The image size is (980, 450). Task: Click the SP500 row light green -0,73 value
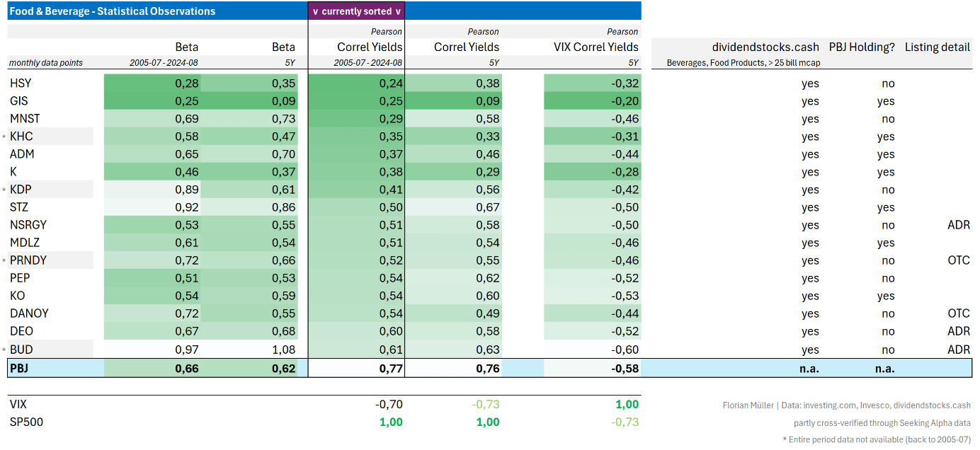pyautogui.click(x=625, y=422)
